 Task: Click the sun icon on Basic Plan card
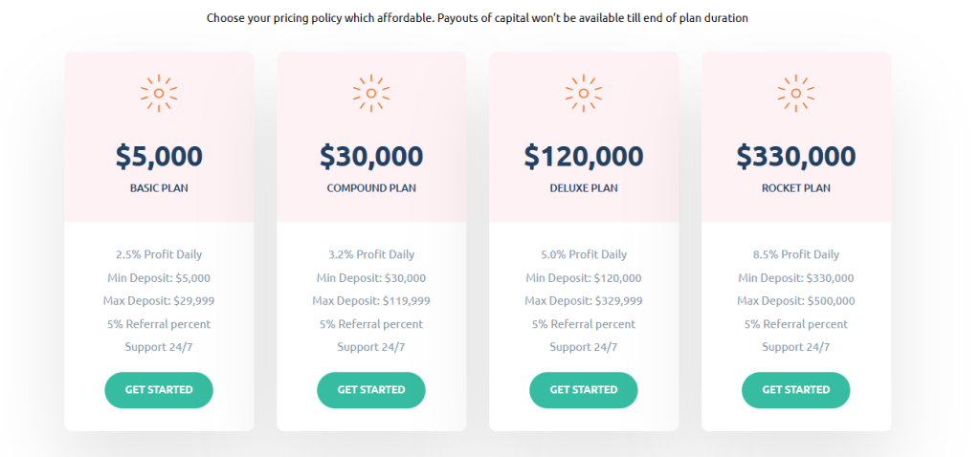tap(159, 93)
